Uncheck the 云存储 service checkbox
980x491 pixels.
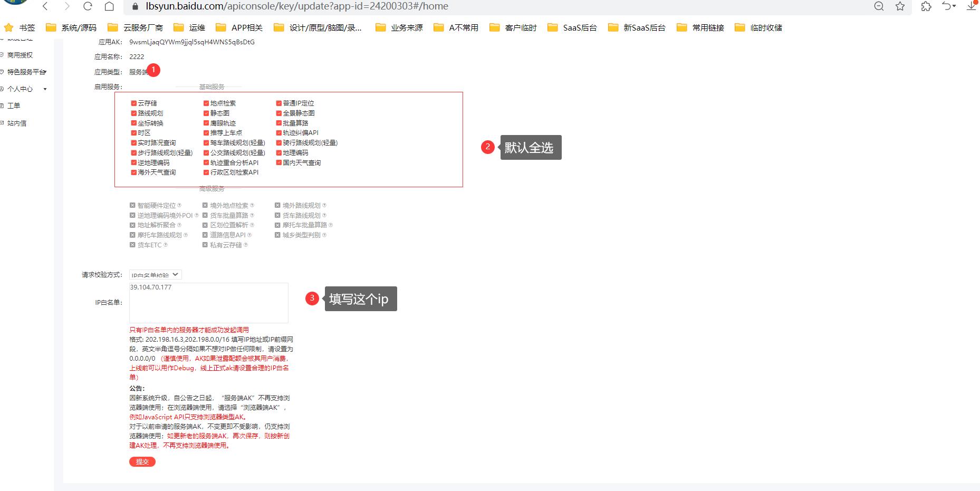pyautogui.click(x=133, y=103)
